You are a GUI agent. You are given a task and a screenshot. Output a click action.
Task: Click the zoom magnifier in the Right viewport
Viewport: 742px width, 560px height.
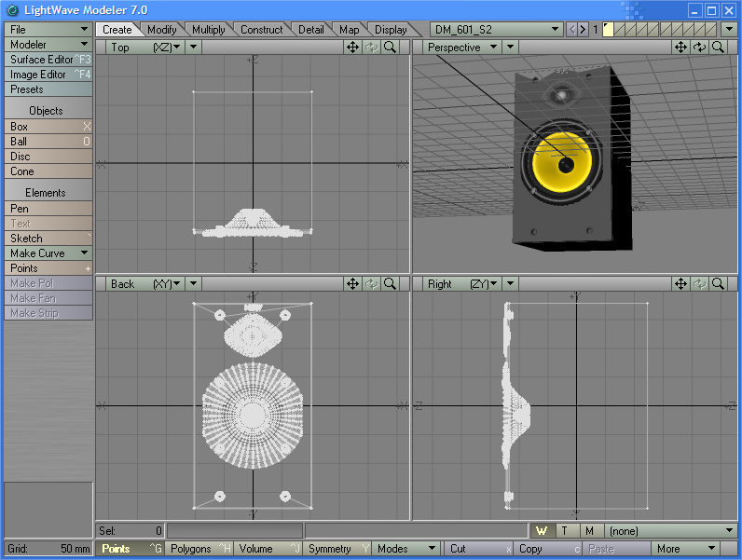[718, 284]
